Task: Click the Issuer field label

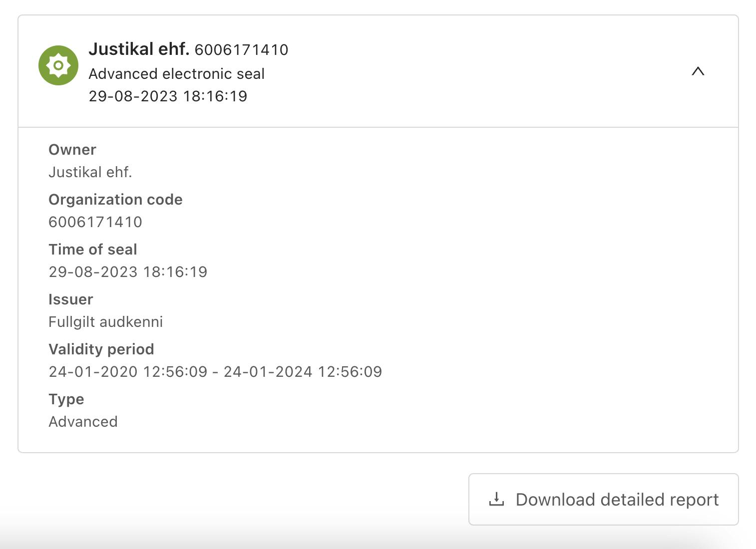Action: click(71, 299)
